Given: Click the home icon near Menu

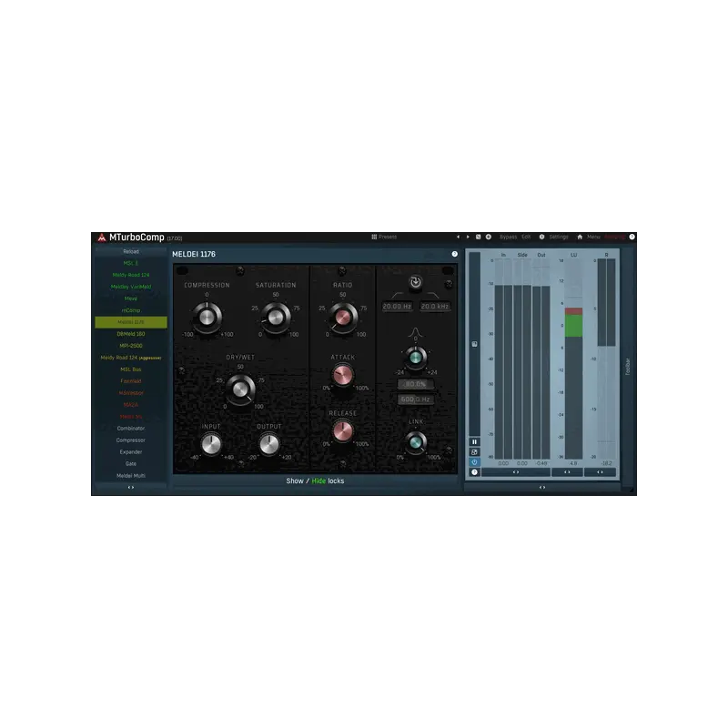Looking at the screenshot, I should pos(580,237).
